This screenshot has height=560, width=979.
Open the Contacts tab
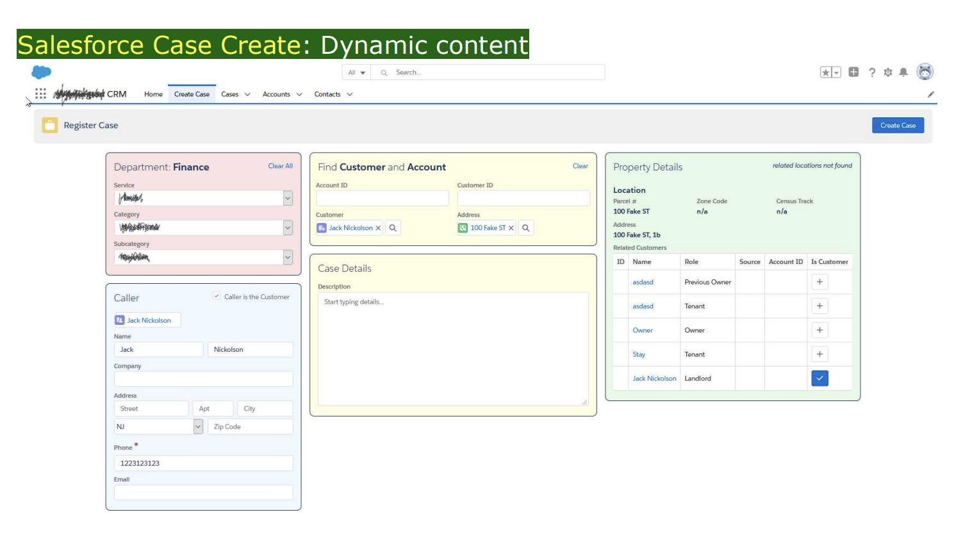tap(327, 94)
